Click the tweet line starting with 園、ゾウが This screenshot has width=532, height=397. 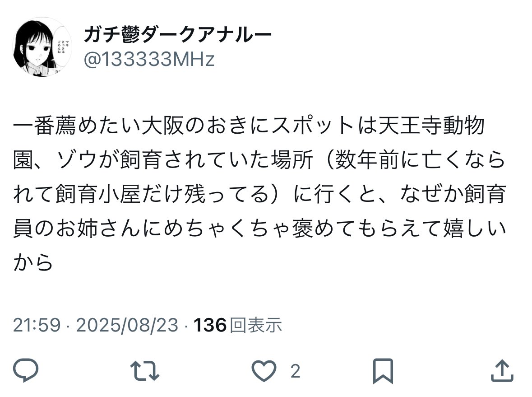tap(259, 159)
